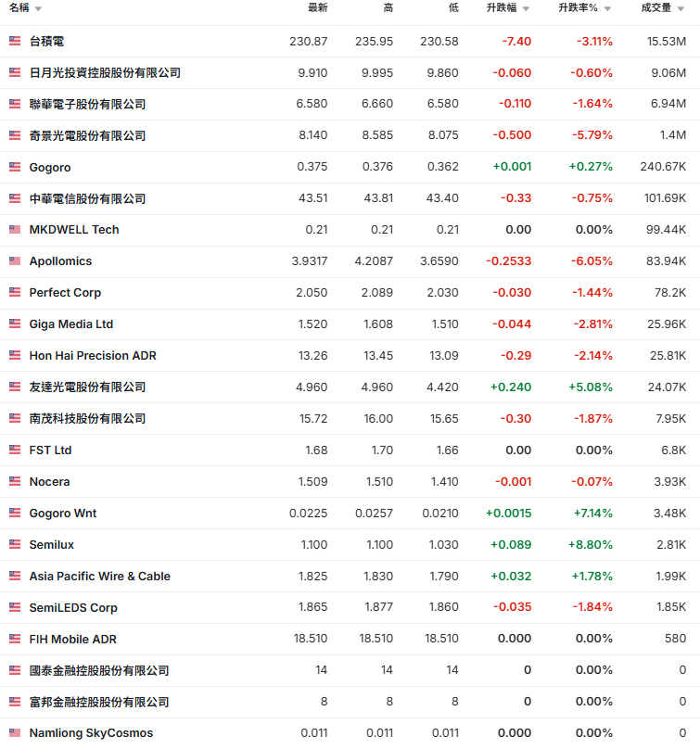Select 友達光電 change rate +5.08%
Viewport: 700px width, 749px height.
[590, 387]
